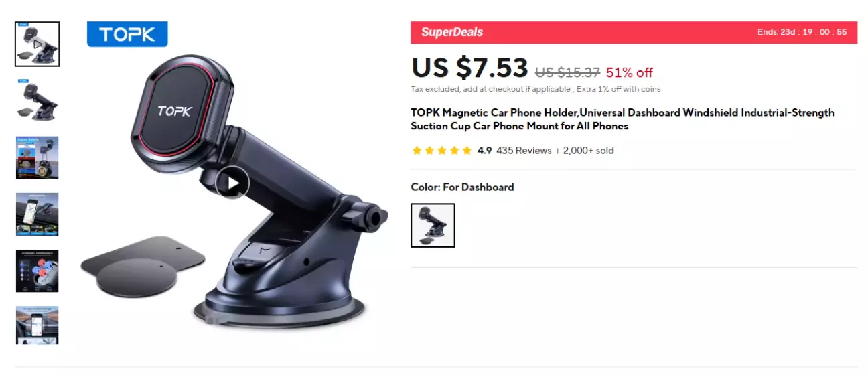Play the product video on main image

tap(232, 183)
